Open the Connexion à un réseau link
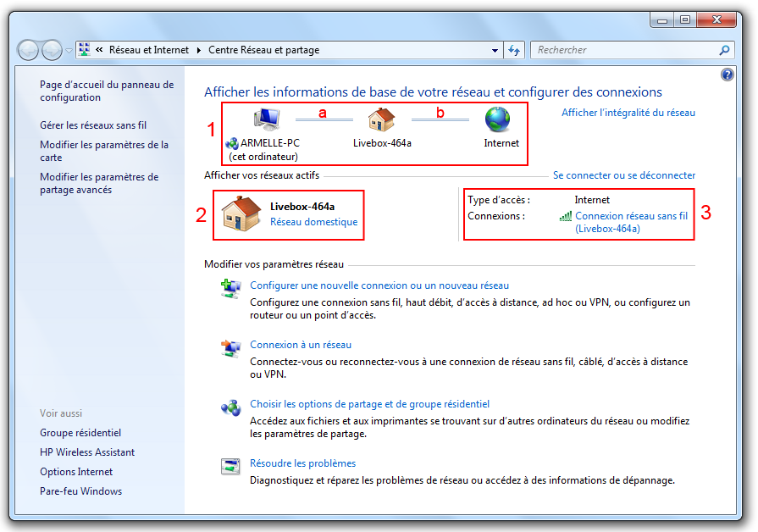This screenshot has height=532, width=758. [x=301, y=345]
